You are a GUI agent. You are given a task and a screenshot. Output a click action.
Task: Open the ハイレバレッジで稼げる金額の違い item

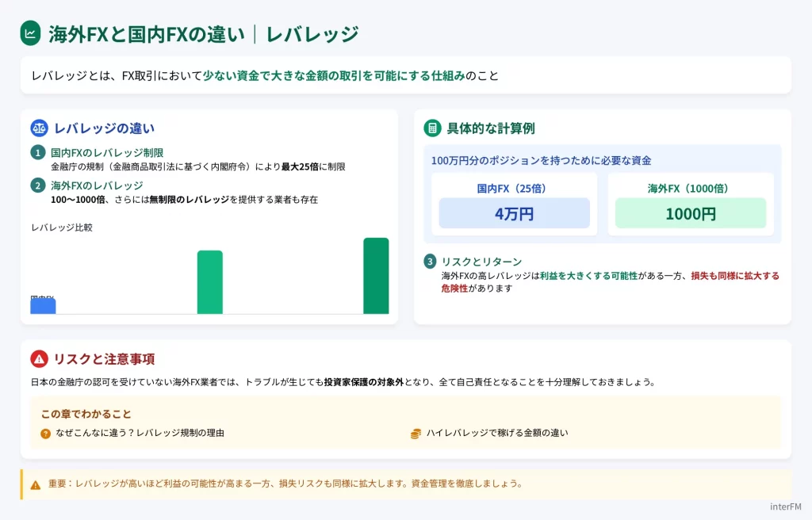point(496,434)
